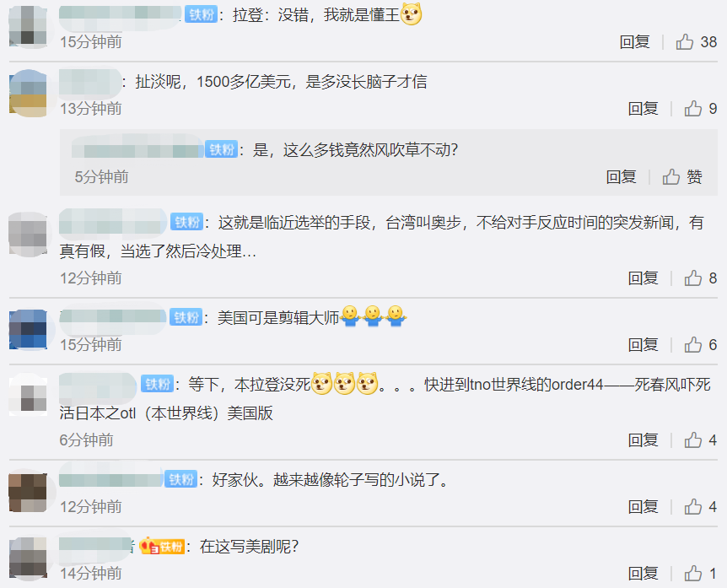Click thumbs-up on the 1500多亿美元 comment
This screenshot has height=588, width=727.
[692, 109]
